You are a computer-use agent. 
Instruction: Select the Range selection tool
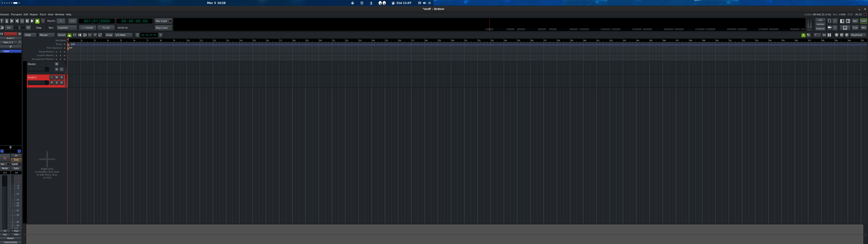click(x=75, y=35)
